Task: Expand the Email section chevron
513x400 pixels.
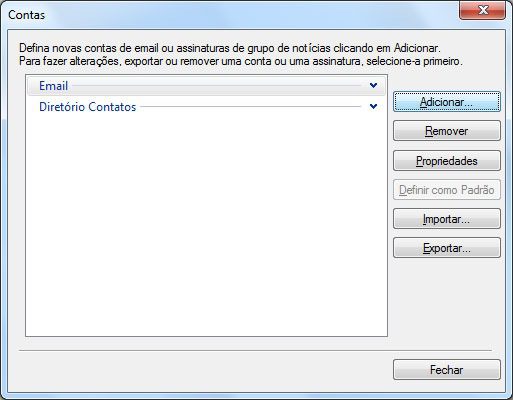Action: [x=373, y=85]
